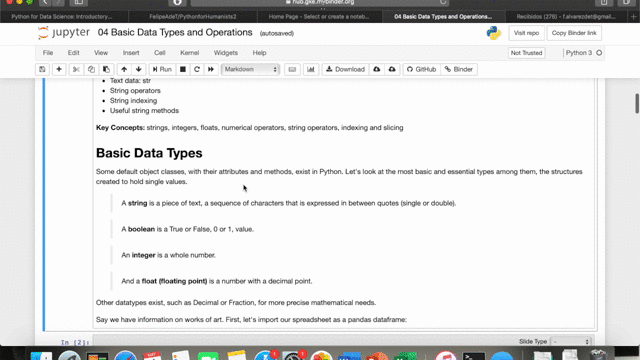Image resolution: width=640 pixels, height=360 pixels.
Task: Click the bold word 'integer'
Action: point(143,255)
